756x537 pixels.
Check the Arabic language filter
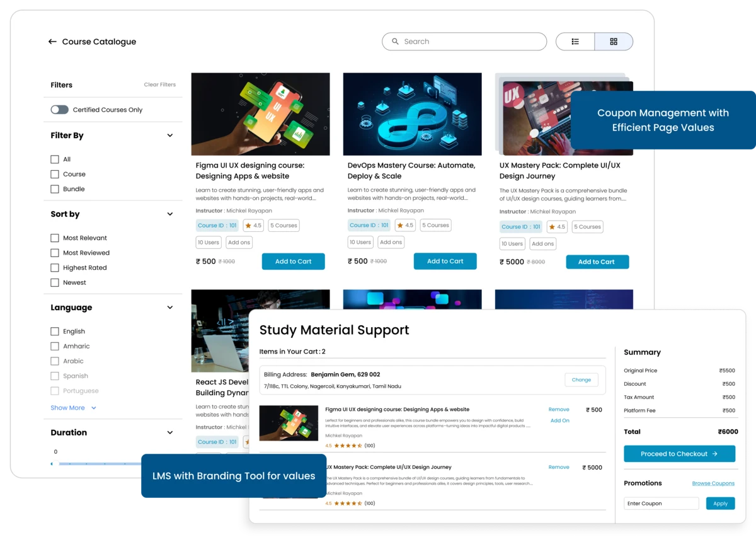tap(55, 361)
